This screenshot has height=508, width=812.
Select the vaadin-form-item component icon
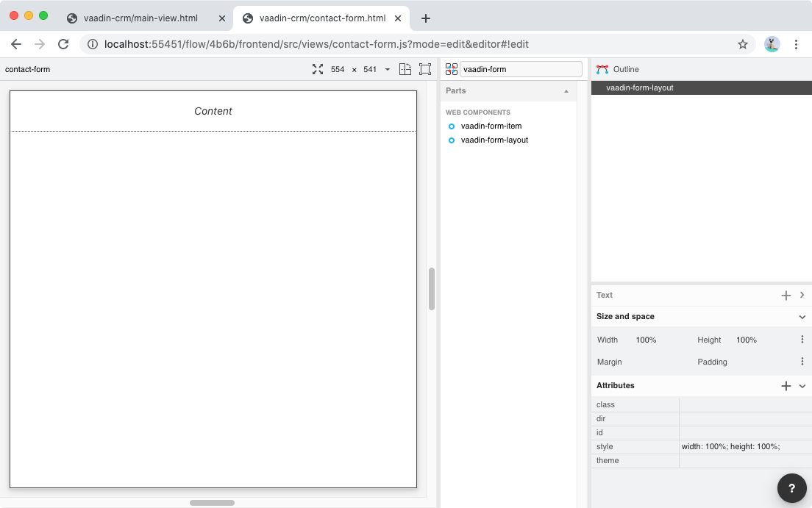[452, 126]
